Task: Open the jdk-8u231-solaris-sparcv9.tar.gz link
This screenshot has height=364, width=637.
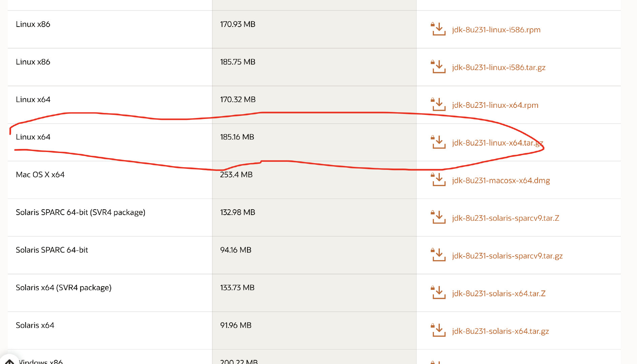Action: pyautogui.click(x=507, y=256)
